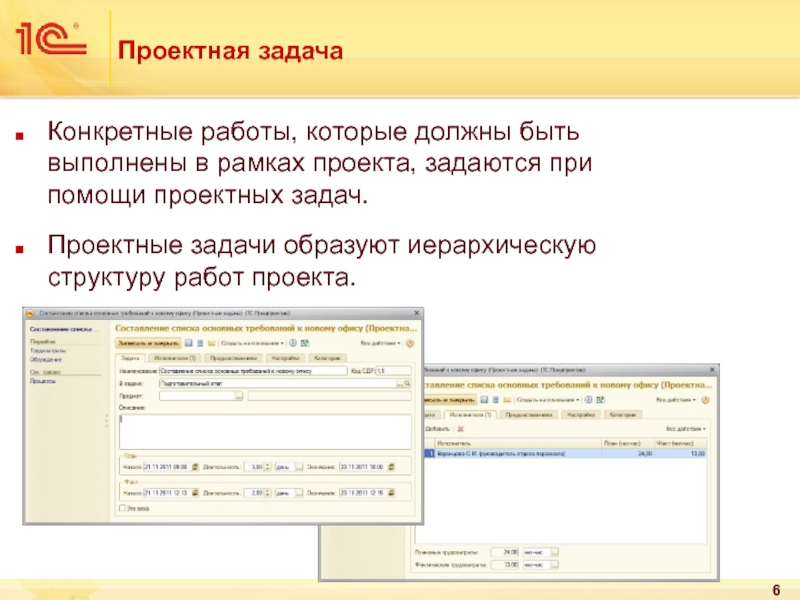Viewport: 800px width, 600px height.
Task: Click the list document icon in back window toolbar
Action: pos(495,400)
